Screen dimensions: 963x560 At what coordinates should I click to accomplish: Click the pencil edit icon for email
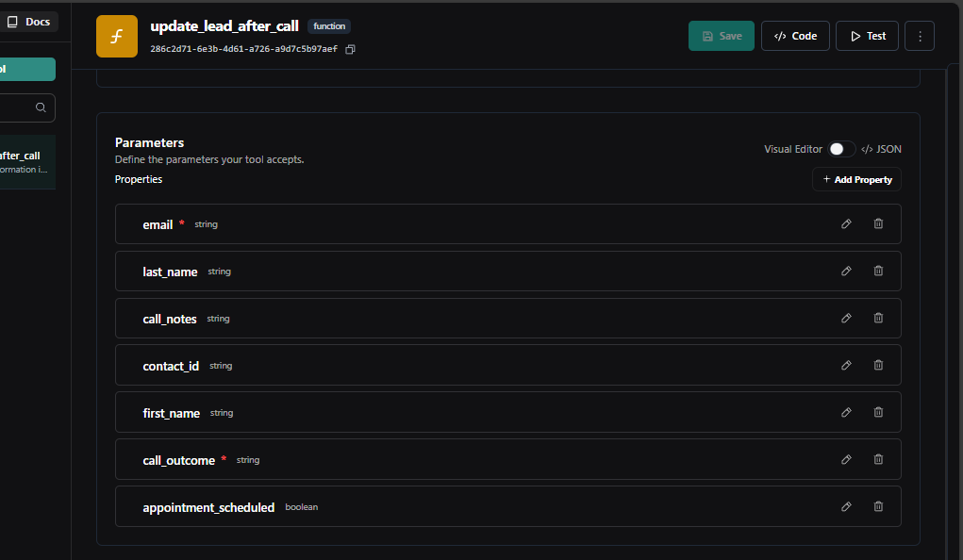846,223
